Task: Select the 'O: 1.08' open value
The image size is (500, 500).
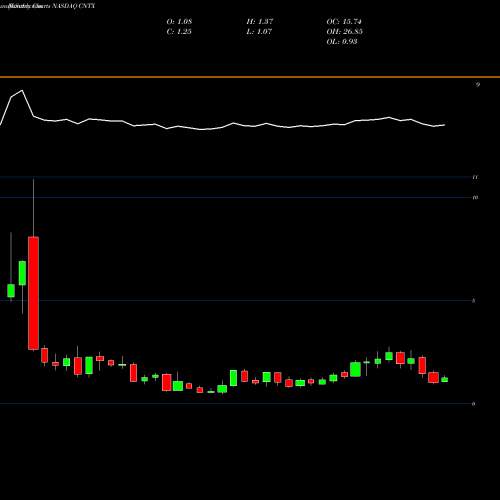Action: click(179, 22)
